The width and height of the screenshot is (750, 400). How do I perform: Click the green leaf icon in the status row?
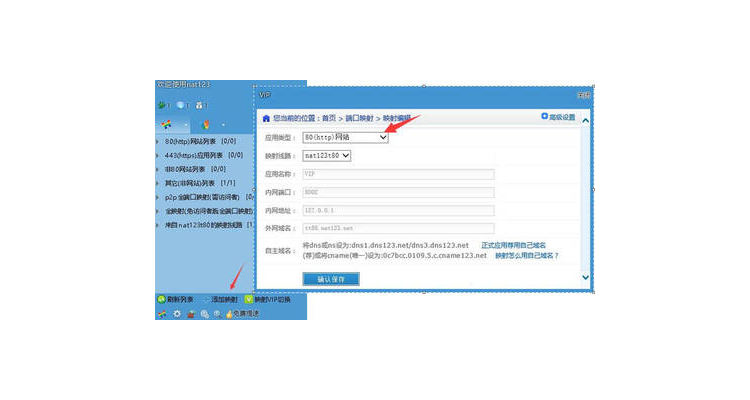162,105
